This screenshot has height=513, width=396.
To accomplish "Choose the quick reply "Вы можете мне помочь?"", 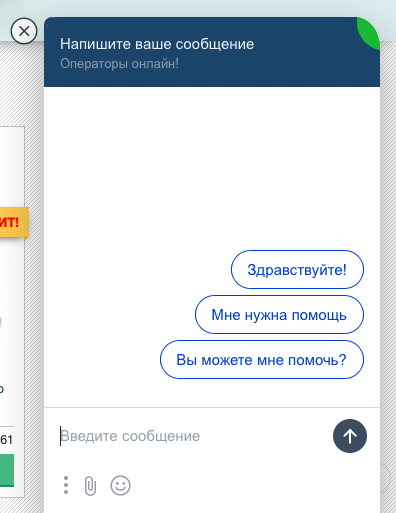I will [x=262, y=359].
